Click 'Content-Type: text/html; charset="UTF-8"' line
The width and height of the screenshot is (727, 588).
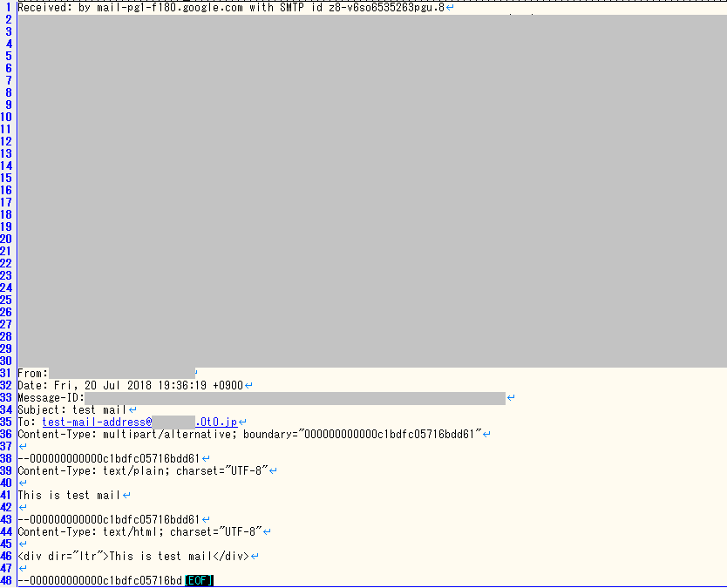(139, 532)
